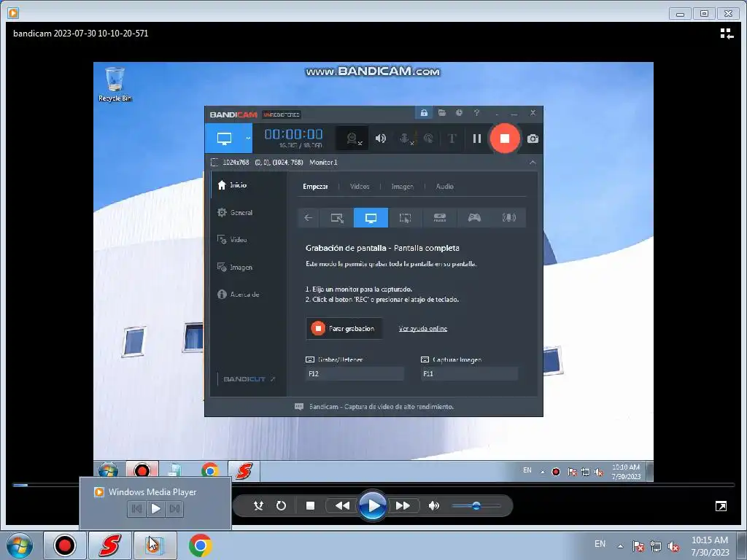747x560 pixels.
Task: Turn on shuffle in Windows Media Player
Action: point(258,506)
